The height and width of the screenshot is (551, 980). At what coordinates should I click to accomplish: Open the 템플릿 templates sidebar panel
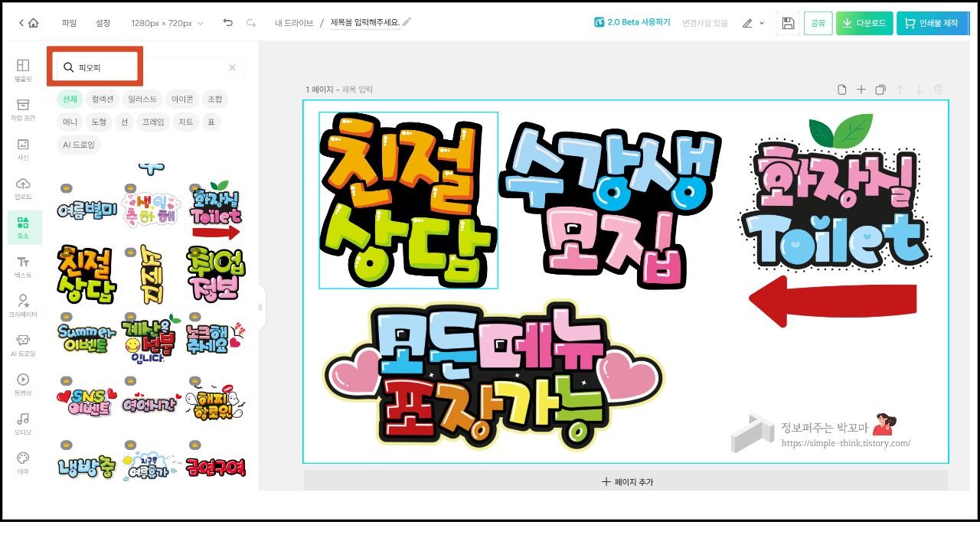23,70
